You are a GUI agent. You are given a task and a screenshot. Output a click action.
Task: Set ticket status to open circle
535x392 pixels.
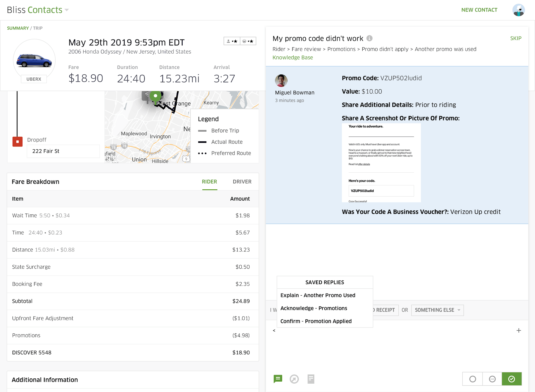click(x=473, y=379)
